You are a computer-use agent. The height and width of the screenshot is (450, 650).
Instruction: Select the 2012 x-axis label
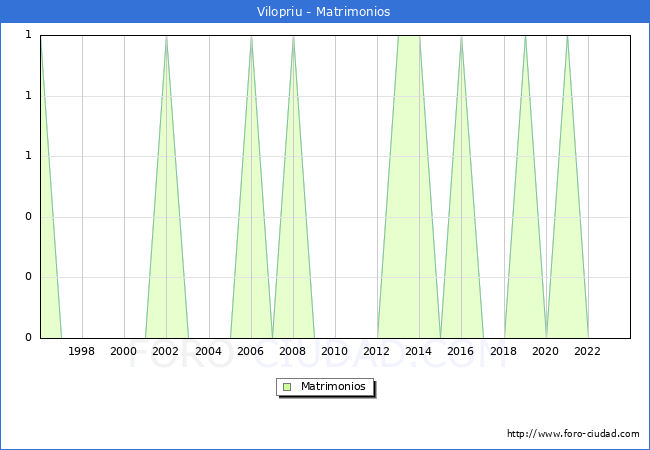(x=376, y=351)
